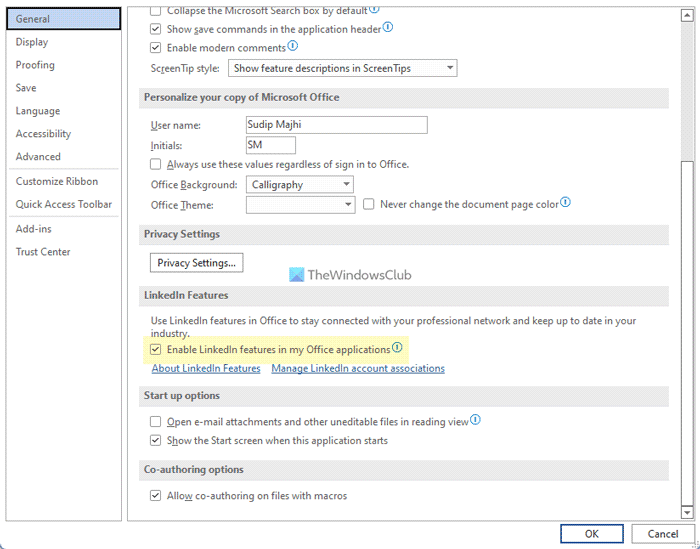Disable Enable modern comments checkbox
This screenshot has height=549, width=700.
tap(155, 48)
